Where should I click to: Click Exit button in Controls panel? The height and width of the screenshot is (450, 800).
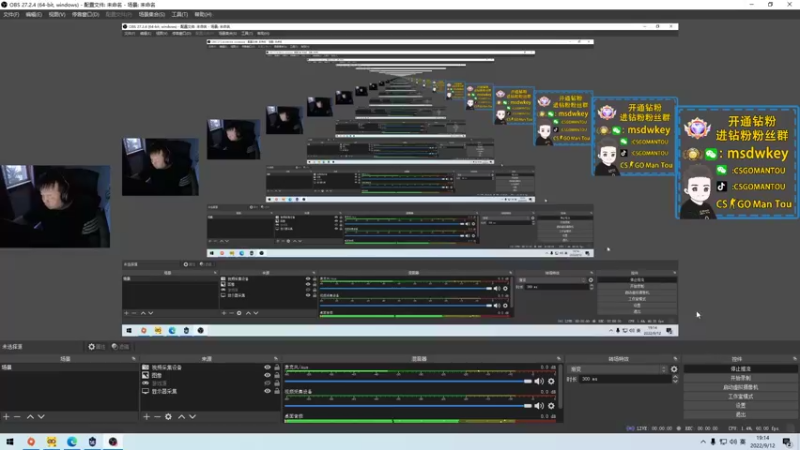[740, 415]
